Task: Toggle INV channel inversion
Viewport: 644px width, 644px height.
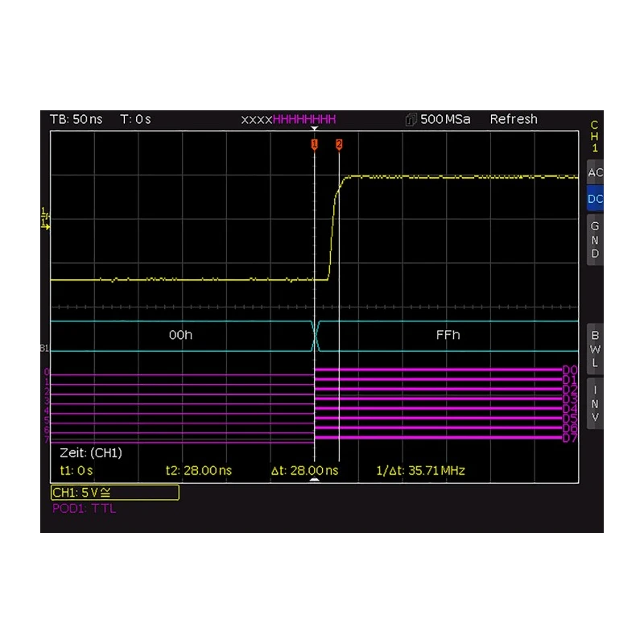Action: point(595,404)
